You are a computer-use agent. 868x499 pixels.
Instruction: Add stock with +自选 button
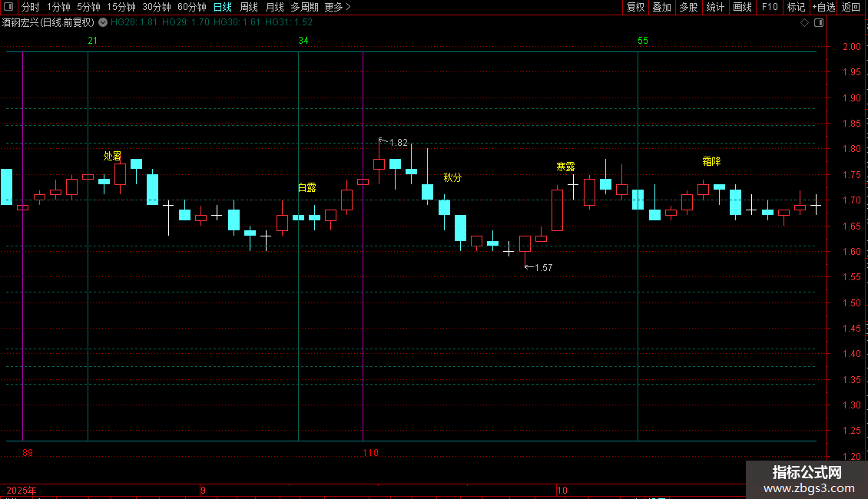[x=823, y=7]
